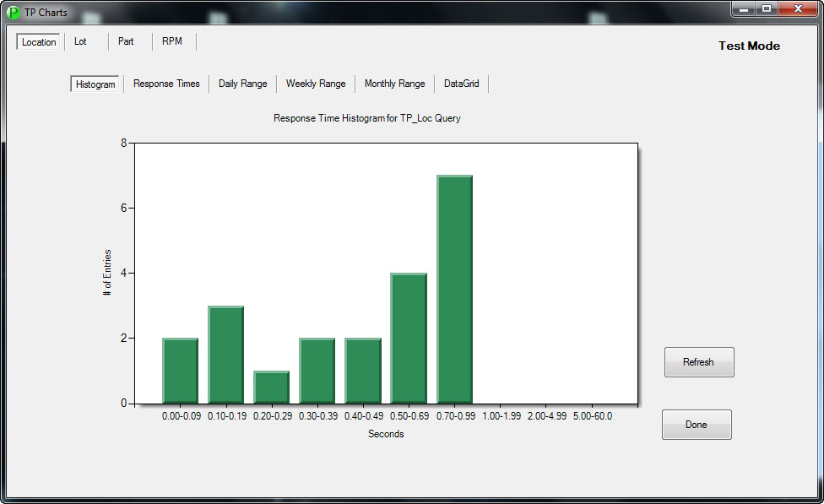Click the Done button
The width and height of the screenshot is (824, 504).
tap(697, 425)
